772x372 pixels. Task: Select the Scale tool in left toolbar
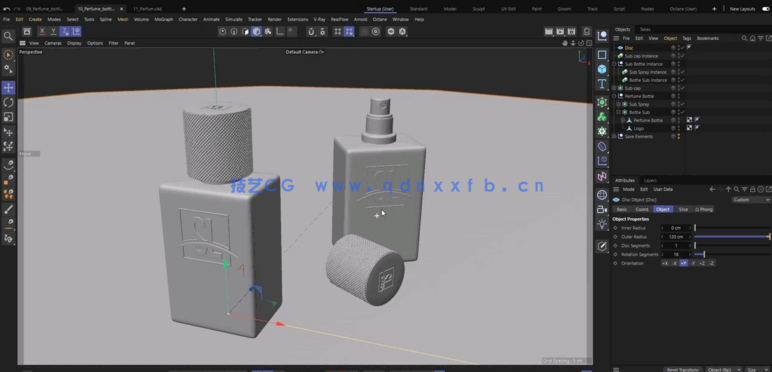click(8, 117)
